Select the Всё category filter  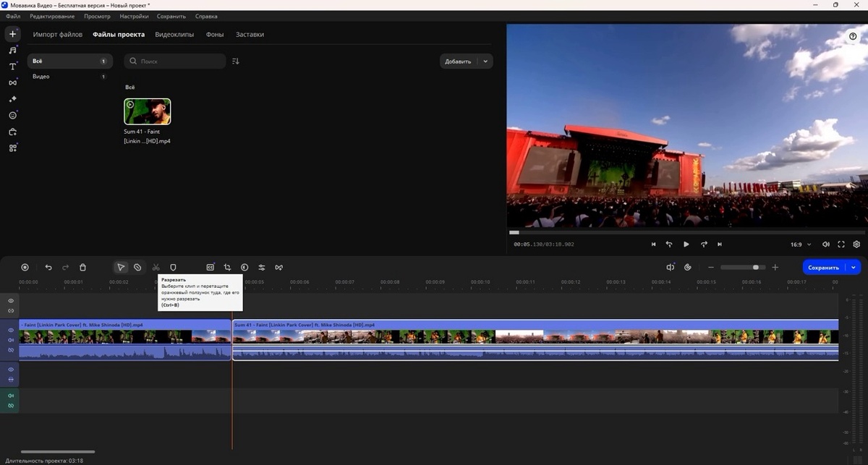pos(69,61)
